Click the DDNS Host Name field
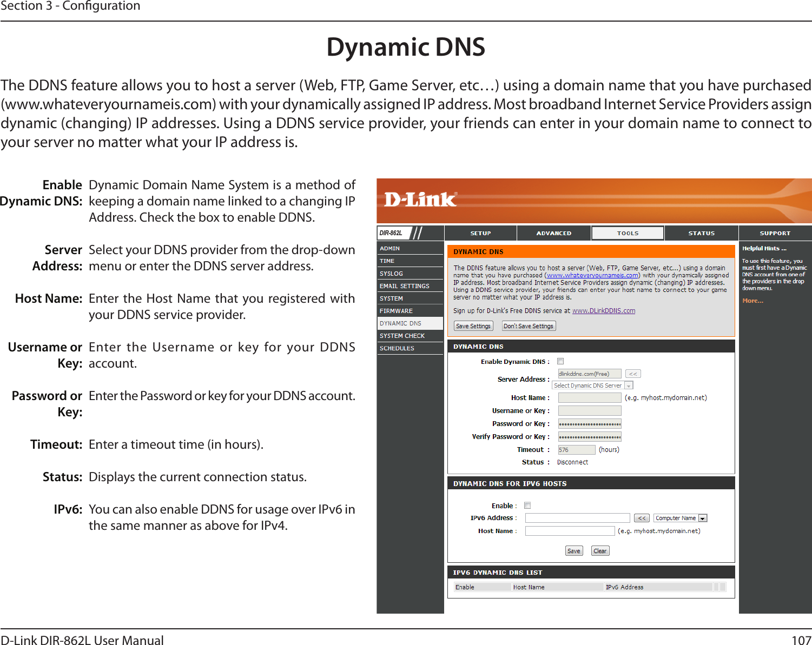The width and height of the screenshot is (812, 645). pos(590,397)
